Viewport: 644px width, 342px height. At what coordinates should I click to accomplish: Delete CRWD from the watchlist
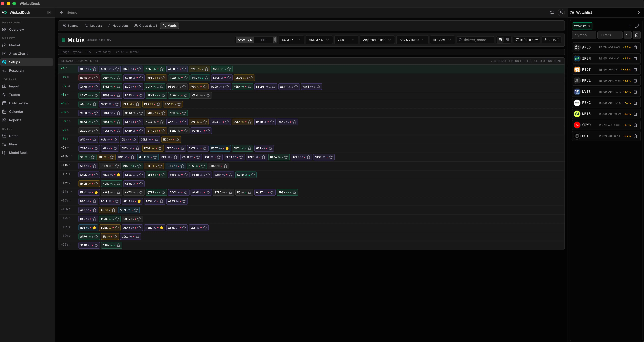tap(635, 125)
